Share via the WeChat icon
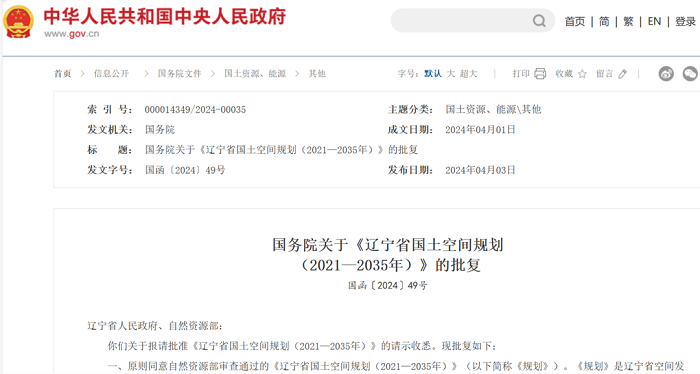The height and width of the screenshot is (374, 700). 690,74
